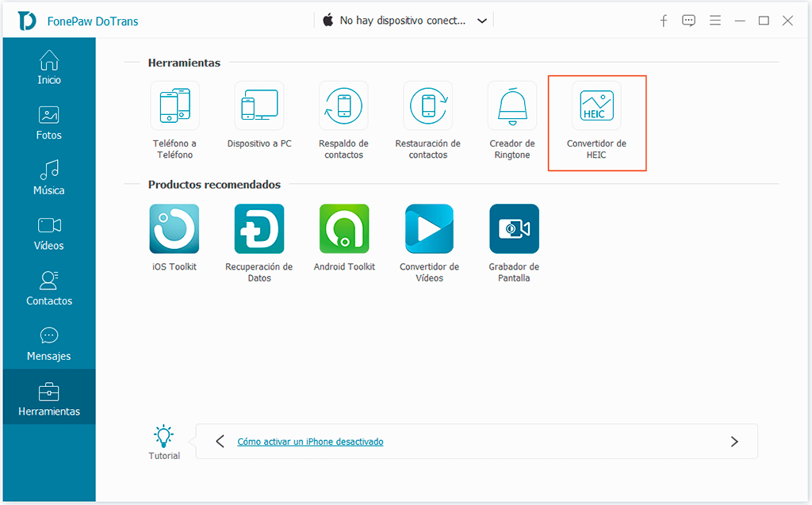812x505 pixels.
Task: Open the Convertidor de Vídeos product
Action: 429,228
